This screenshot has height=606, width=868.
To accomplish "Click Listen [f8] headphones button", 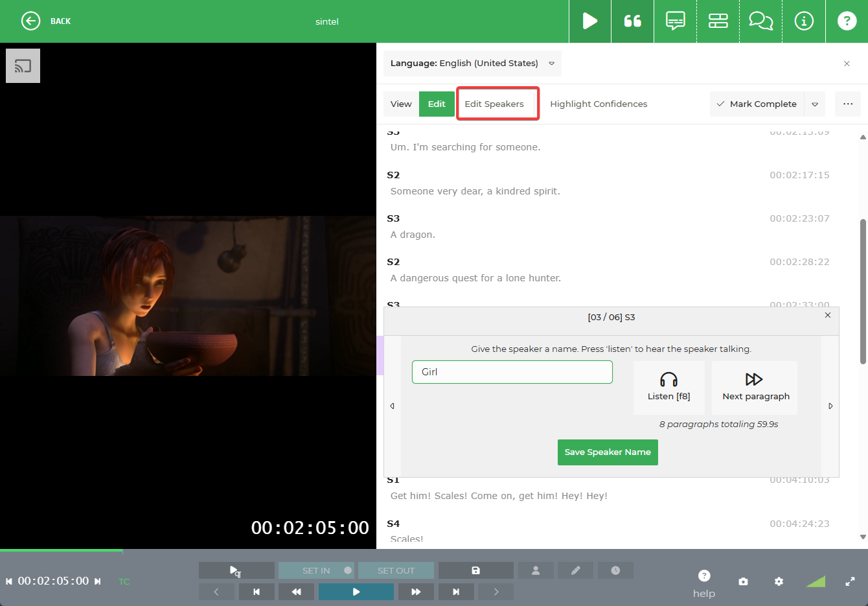I will [668, 387].
